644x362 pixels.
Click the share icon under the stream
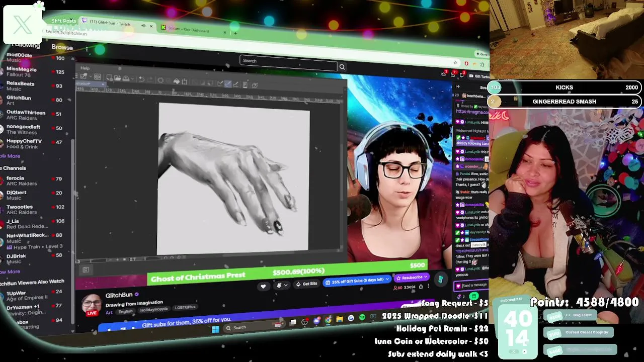coord(421,287)
